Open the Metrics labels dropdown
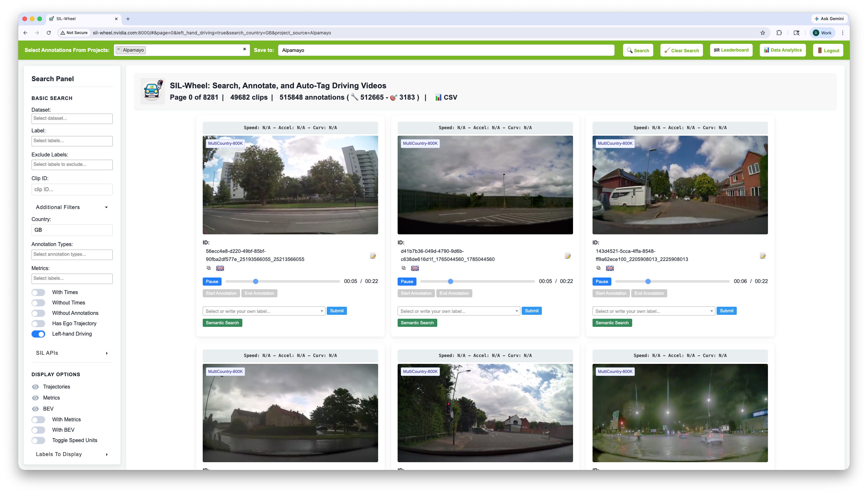The image size is (868, 494). [x=72, y=278]
